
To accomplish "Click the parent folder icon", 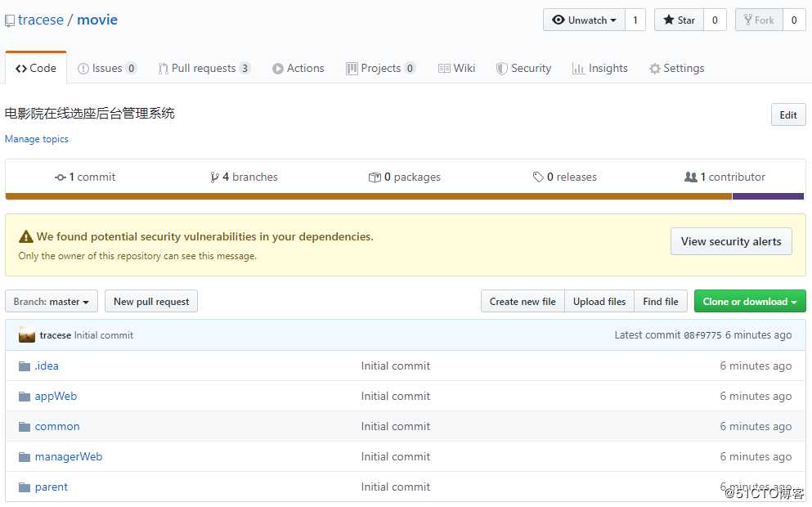I will coord(25,487).
